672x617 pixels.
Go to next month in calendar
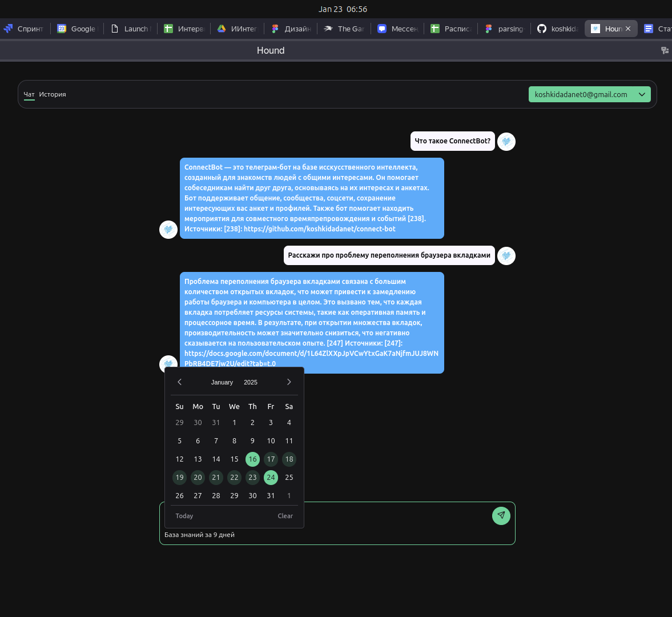pos(289,382)
